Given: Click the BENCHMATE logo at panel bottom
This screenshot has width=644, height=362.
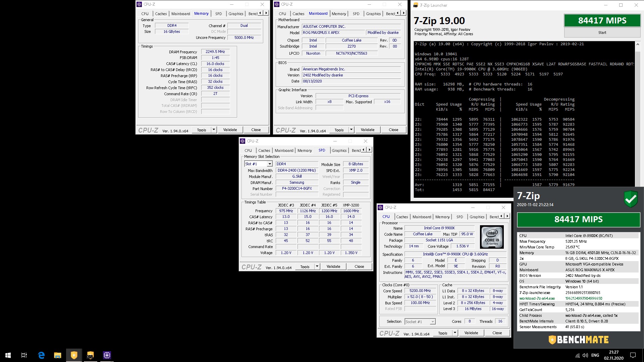Looking at the screenshot, I should 579,340.
